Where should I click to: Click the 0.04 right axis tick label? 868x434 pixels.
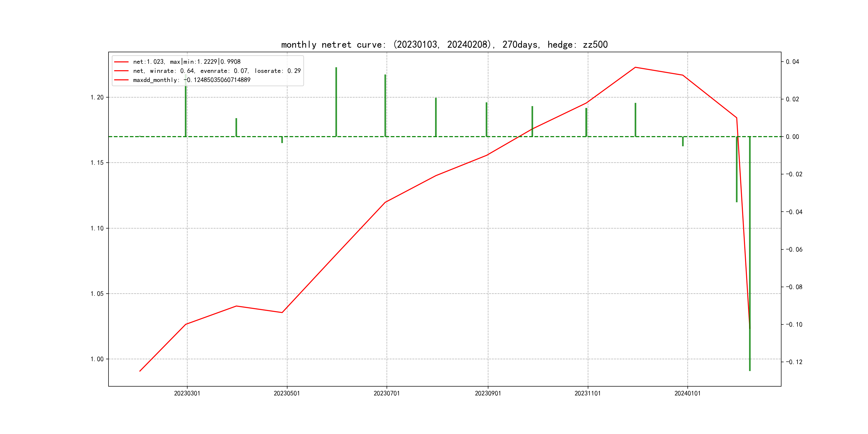[x=792, y=62]
